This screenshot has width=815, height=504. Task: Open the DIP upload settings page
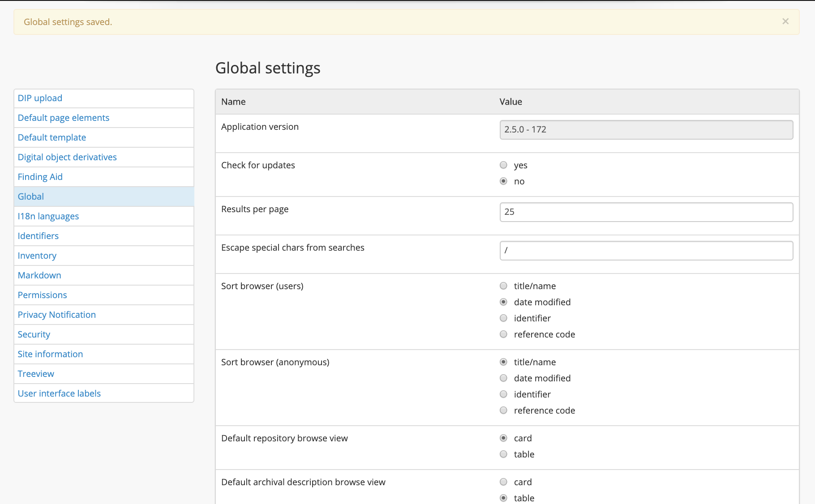40,98
